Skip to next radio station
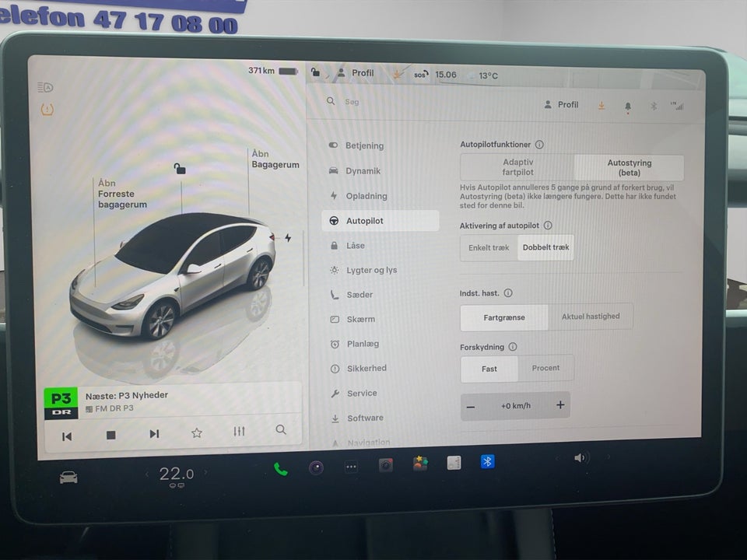The image size is (747, 560). tap(154, 434)
